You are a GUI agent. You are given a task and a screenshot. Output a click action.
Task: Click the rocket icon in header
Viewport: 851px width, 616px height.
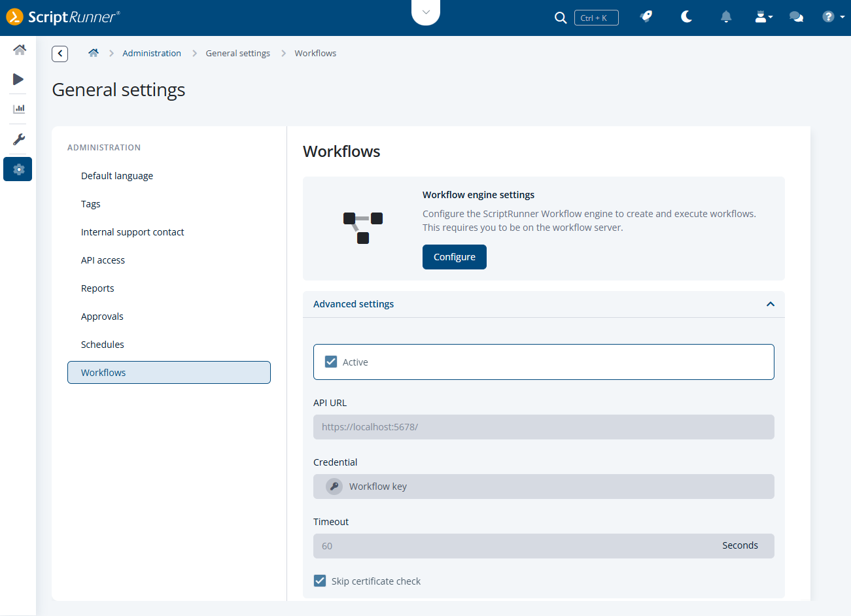tap(646, 17)
